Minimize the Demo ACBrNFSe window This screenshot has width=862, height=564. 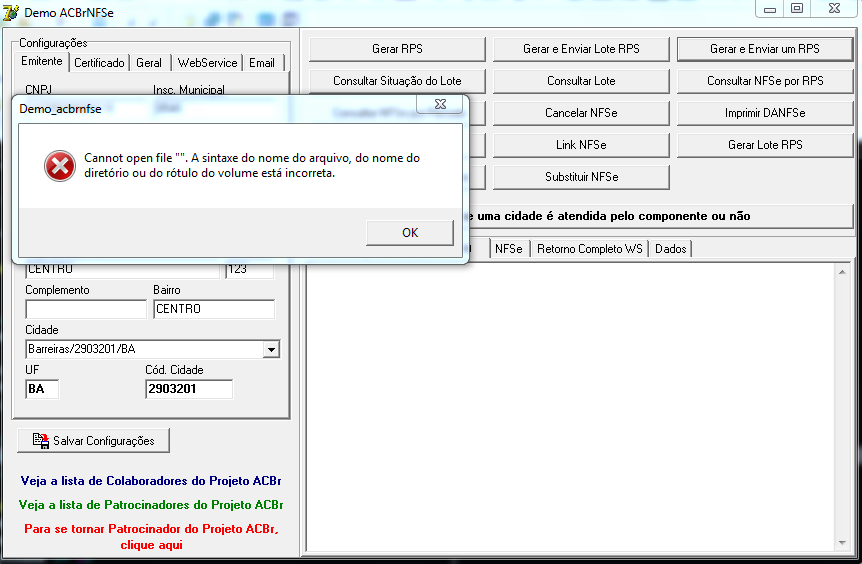click(x=770, y=9)
